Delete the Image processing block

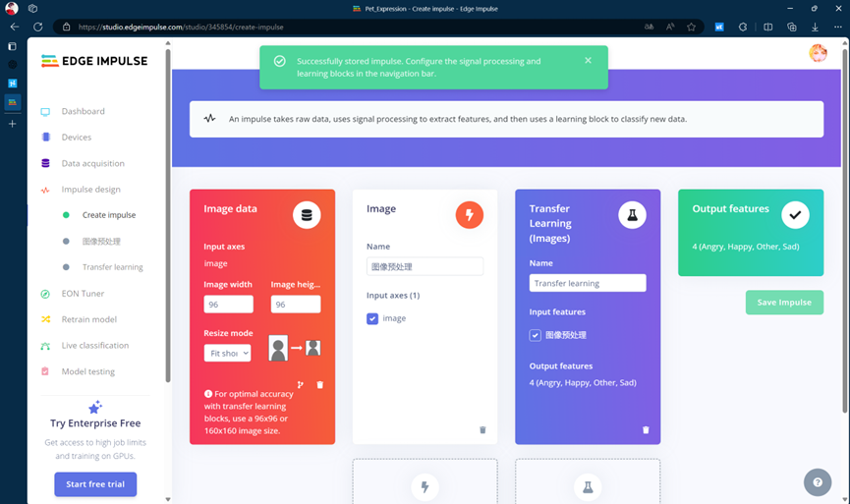[x=482, y=429]
